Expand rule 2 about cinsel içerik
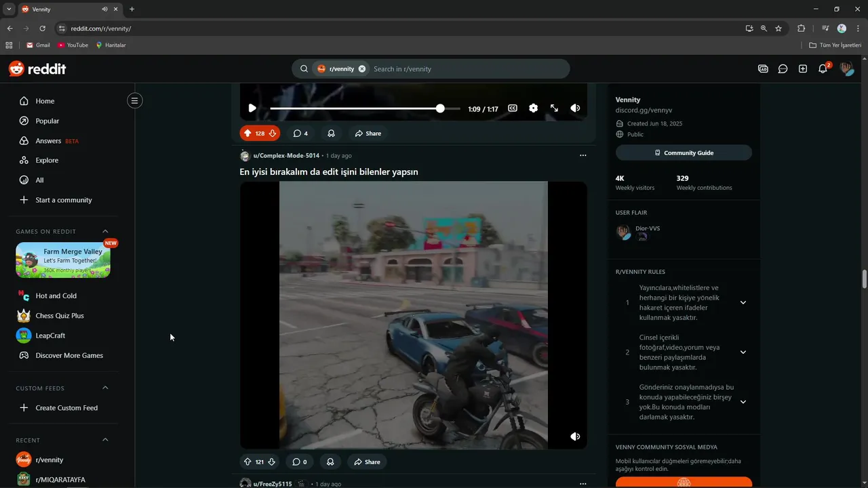 coord(743,352)
